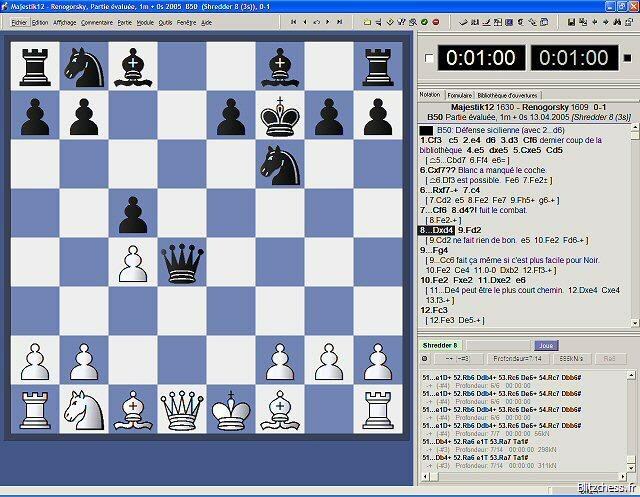
Task: Open the Partie menu
Action: [124, 22]
